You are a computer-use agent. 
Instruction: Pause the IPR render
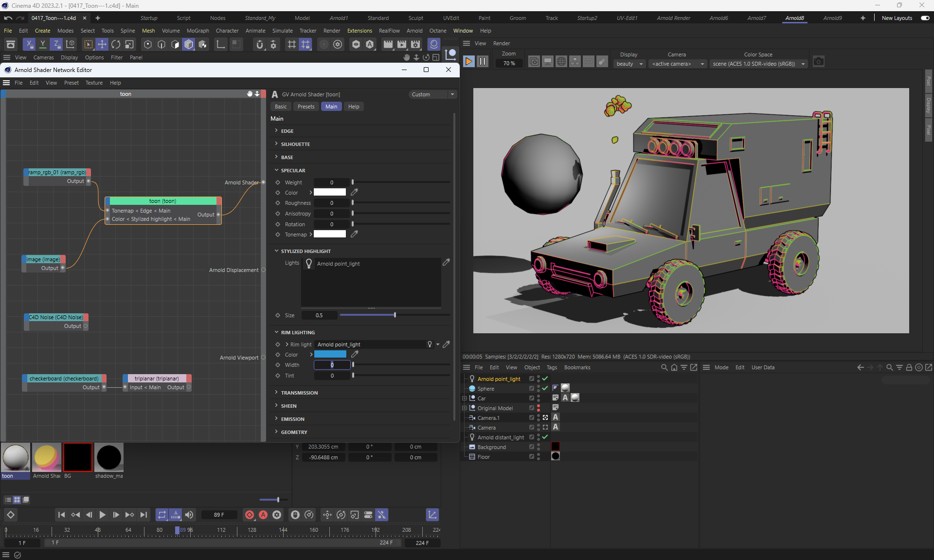483,62
